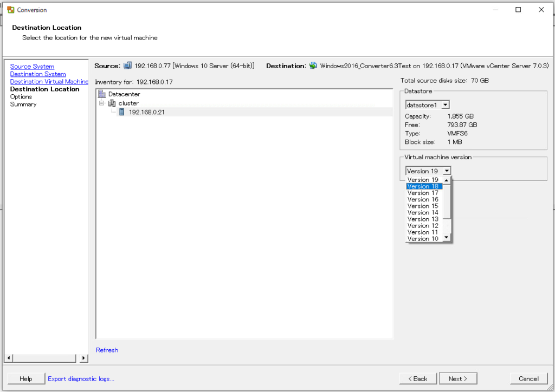Image resolution: width=555 pixels, height=392 pixels.
Task: Click version list scroll up arrow
Action: point(447,180)
